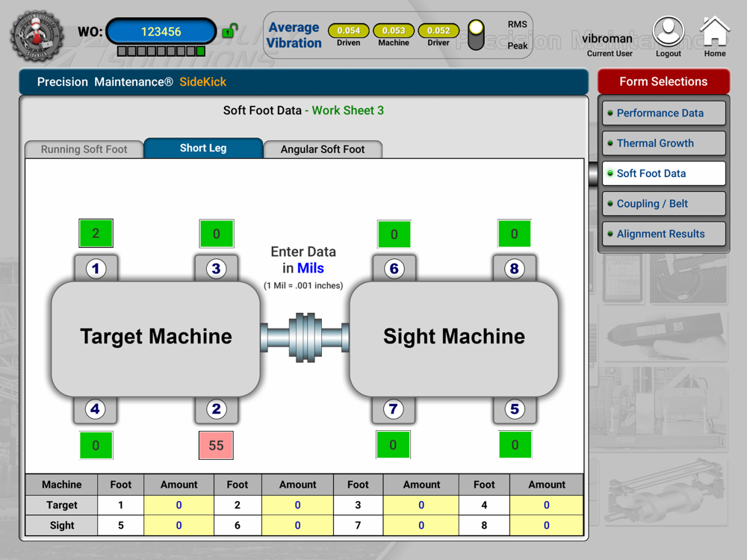Click the coupling graphic between machines

[x=305, y=337]
